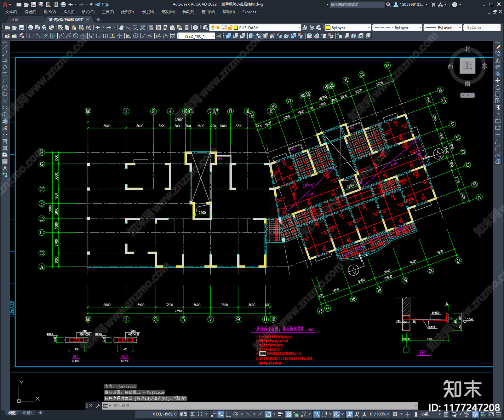This screenshot has width=504, height=420.
Task: Select the multiline Text 'A' tool
Action: [5, 168]
